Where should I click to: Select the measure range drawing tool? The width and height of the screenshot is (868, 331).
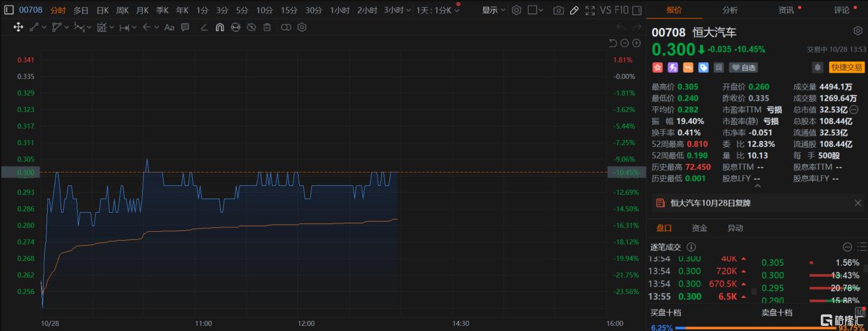pyautogui.click(x=102, y=27)
